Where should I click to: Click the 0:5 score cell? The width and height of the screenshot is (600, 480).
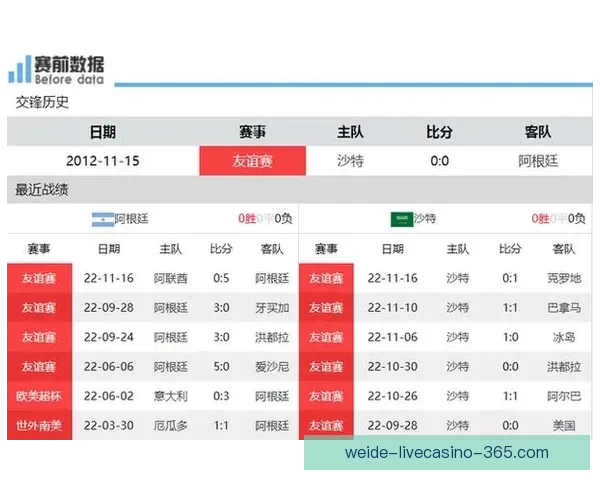221,278
